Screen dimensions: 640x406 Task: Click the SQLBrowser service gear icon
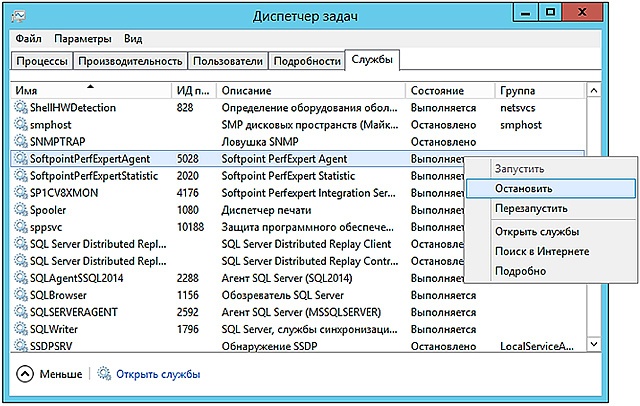pos(22,294)
